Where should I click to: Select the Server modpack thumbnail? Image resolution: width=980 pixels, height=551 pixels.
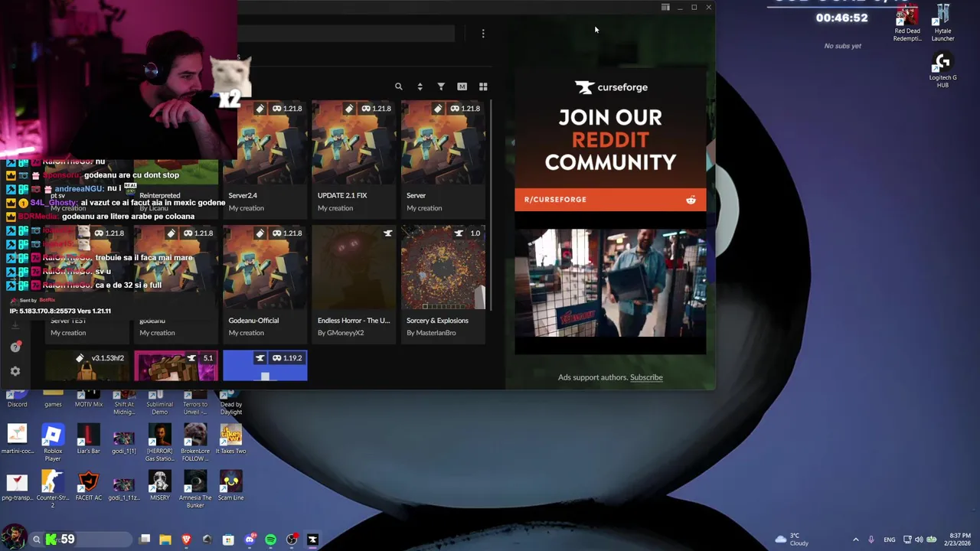coord(443,142)
